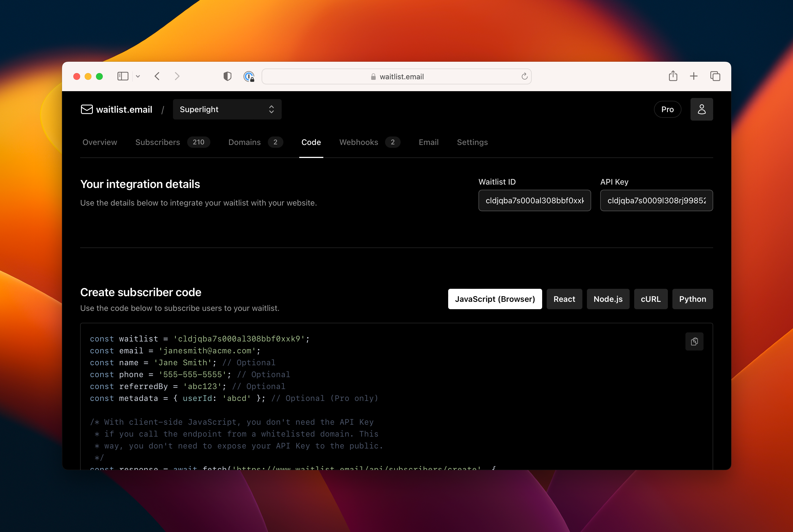Select the cURL code option

click(651, 299)
